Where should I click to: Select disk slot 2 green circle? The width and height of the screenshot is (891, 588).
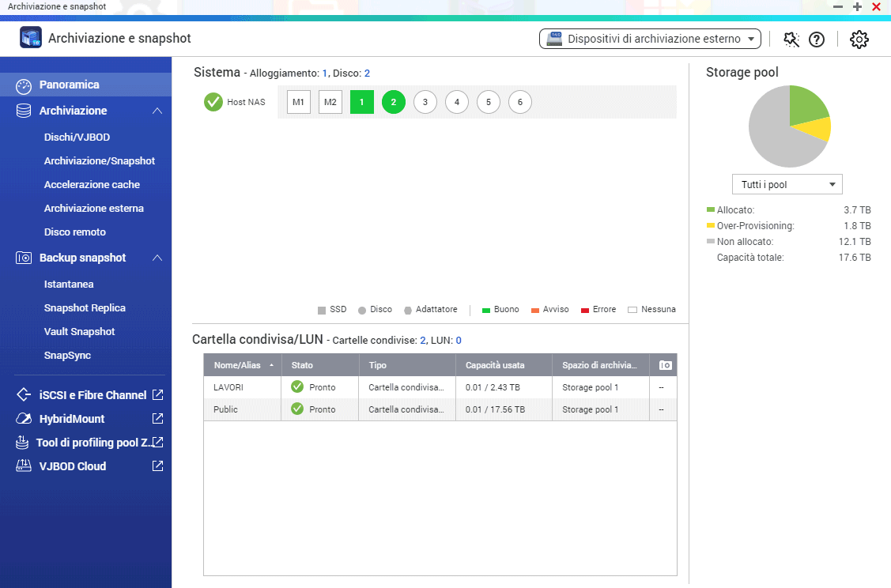point(394,102)
